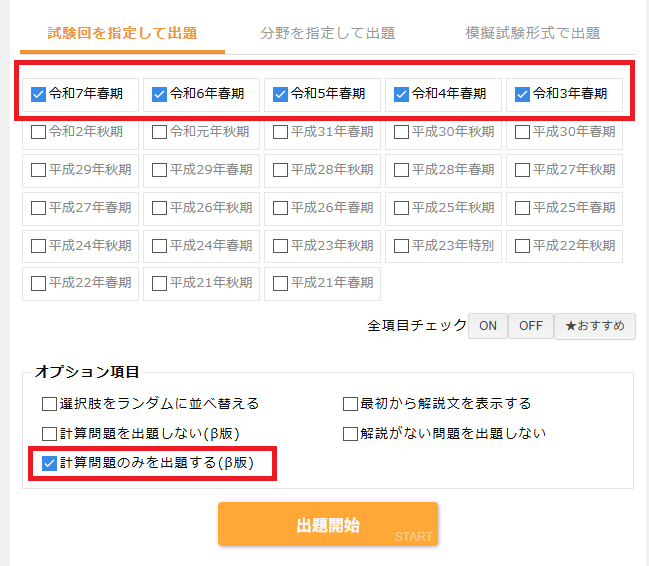Click the orange 出題開始 START button
This screenshot has width=649, height=566.
(x=328, y=524)
